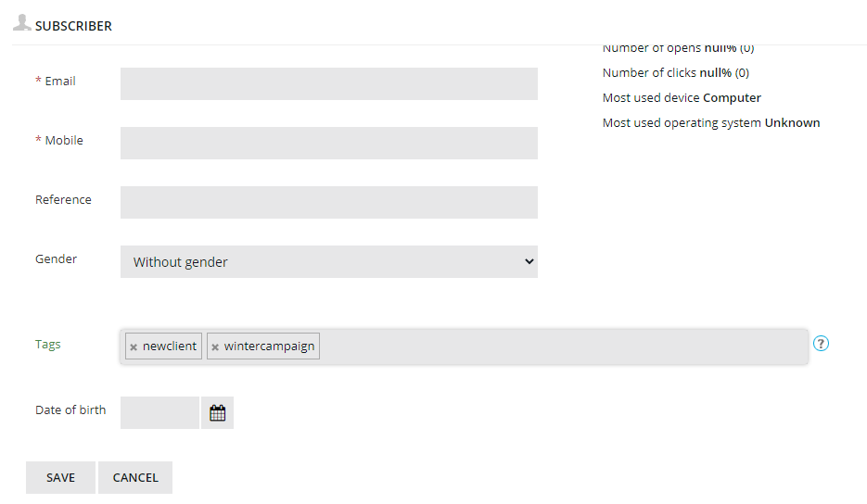The height and width of the screenshot is (504, 867).
Task: Open the date of birth calendar picker
Action: 217,413
